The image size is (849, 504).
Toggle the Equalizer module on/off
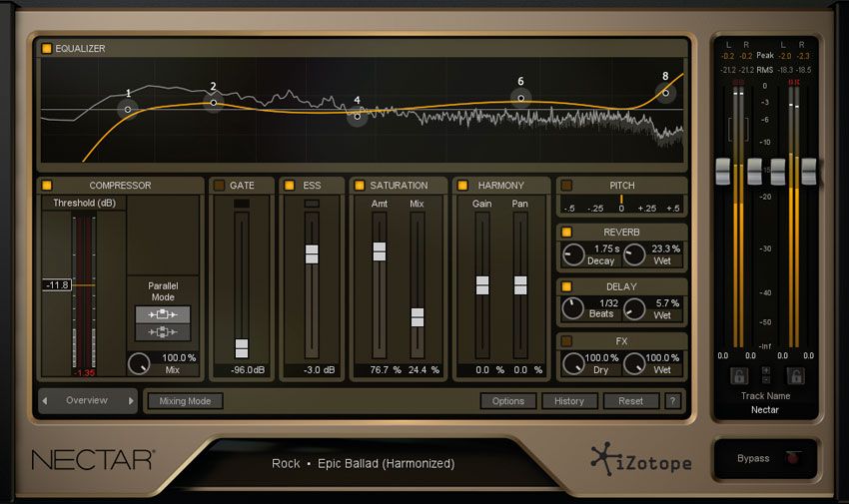(47, 48)
